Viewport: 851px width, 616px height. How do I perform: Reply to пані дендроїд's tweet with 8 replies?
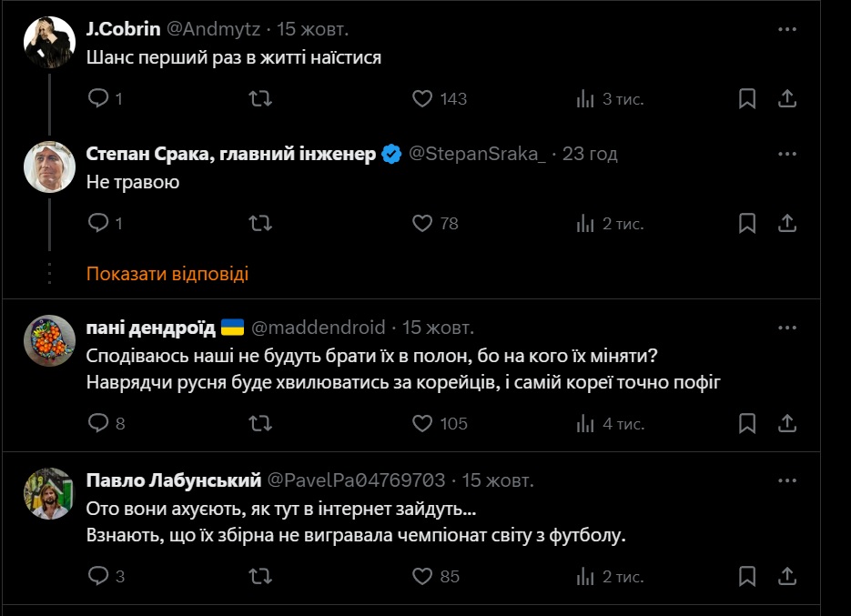[98, 423]
